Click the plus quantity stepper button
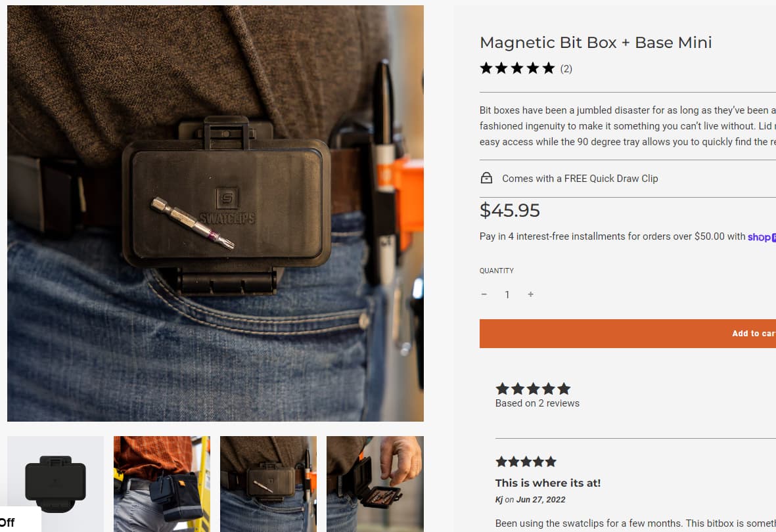The image size is (776, 532). pos(530,294)
